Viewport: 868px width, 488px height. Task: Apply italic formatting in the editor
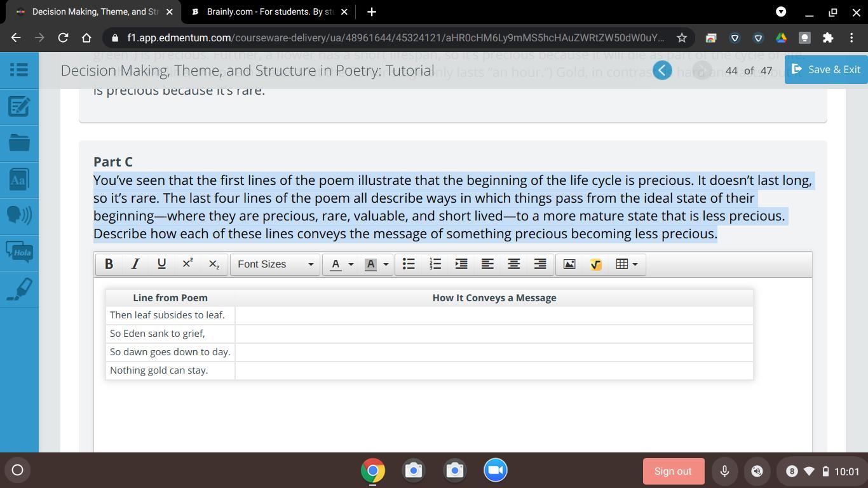(x=135, y=264)
